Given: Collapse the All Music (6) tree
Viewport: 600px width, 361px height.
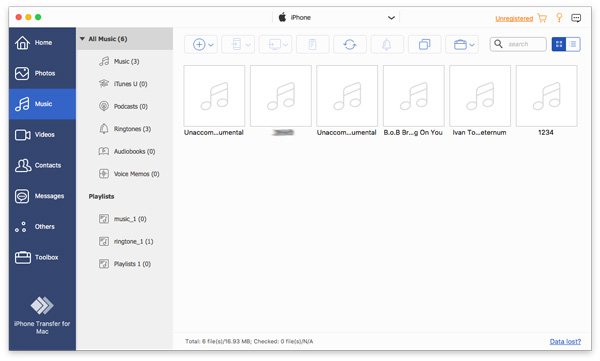Looking at the screenshot, I should coord(82,39).
